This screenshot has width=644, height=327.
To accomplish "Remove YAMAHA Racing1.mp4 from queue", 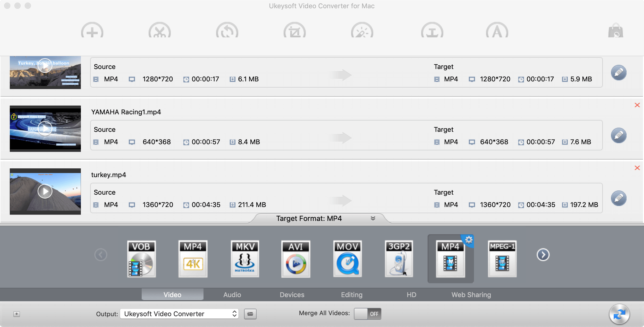I will coord(637,105).
